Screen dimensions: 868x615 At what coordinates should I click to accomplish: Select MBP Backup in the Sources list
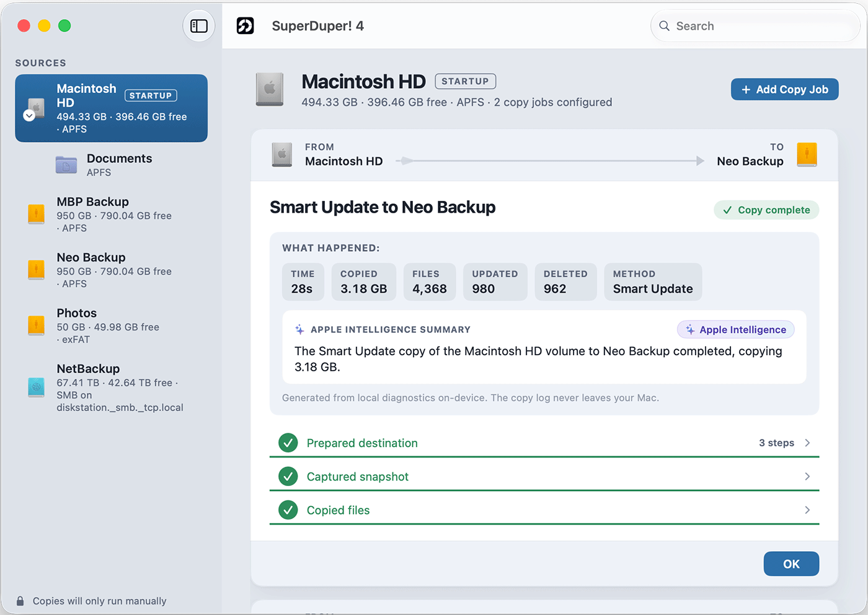112,215
